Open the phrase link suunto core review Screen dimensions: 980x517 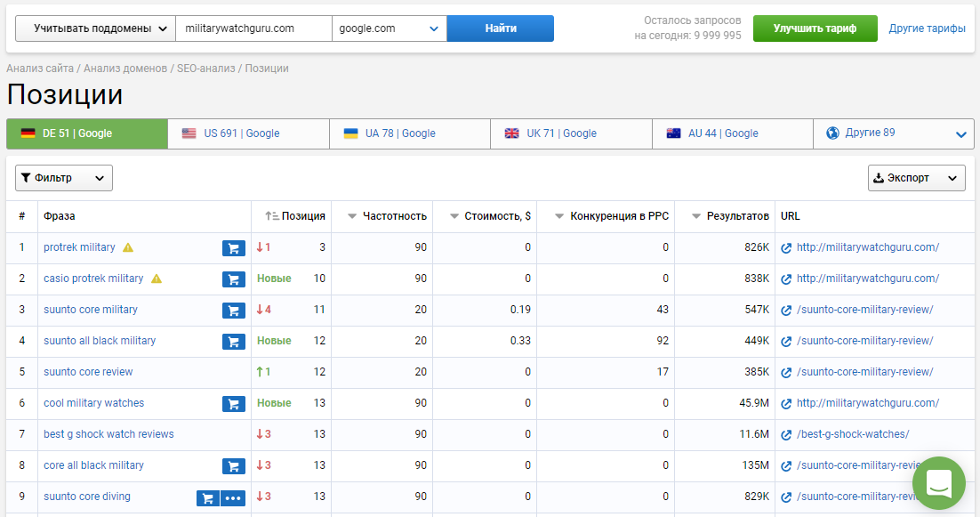88,372
